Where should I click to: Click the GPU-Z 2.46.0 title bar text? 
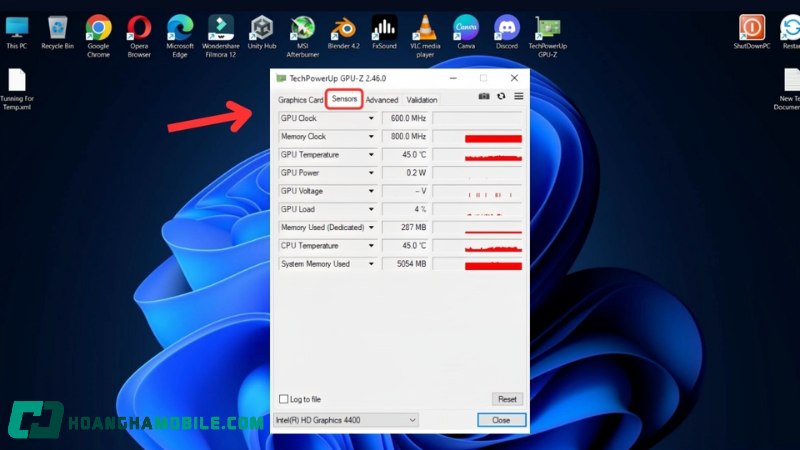coord(338,79)
